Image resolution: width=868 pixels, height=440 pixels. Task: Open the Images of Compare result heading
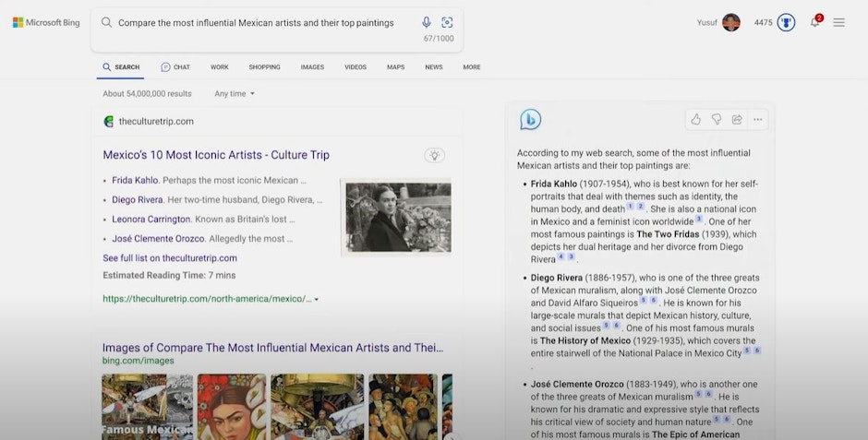click(x=273, y=348)
